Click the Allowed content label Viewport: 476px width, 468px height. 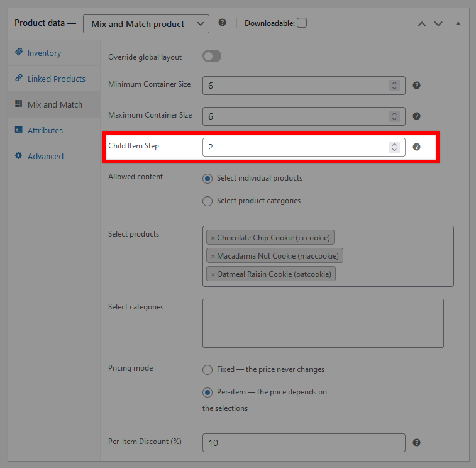pos(135,177)
